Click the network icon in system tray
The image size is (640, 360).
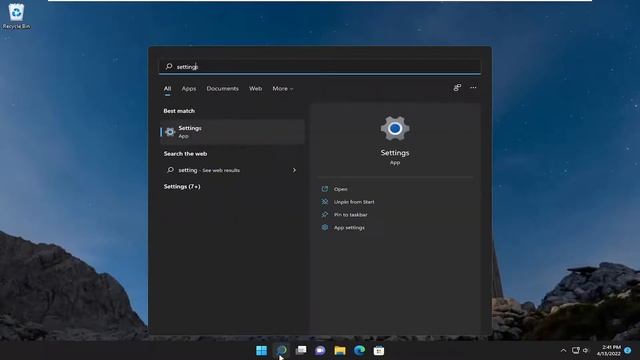(x=576, y=350)
